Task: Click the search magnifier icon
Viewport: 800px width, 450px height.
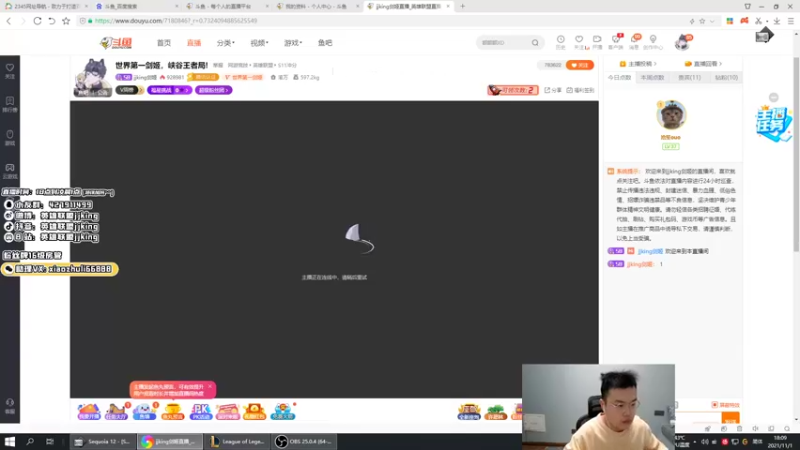Action: (535, 43)
